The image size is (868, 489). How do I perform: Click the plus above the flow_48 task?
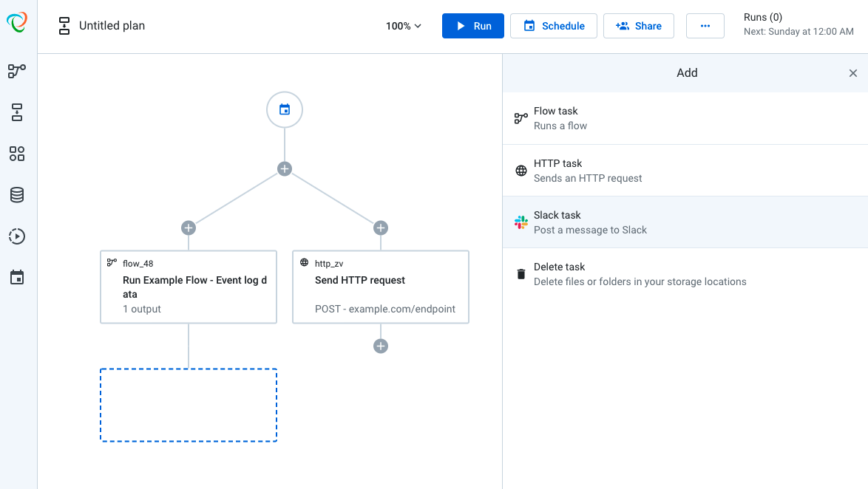pos(188,228)
